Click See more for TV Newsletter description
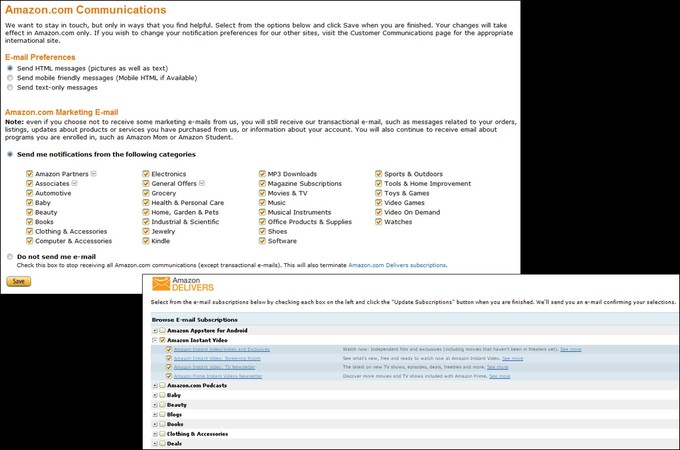Image resolution: width=680 pixels, height=450 pixels. point(497,367)
